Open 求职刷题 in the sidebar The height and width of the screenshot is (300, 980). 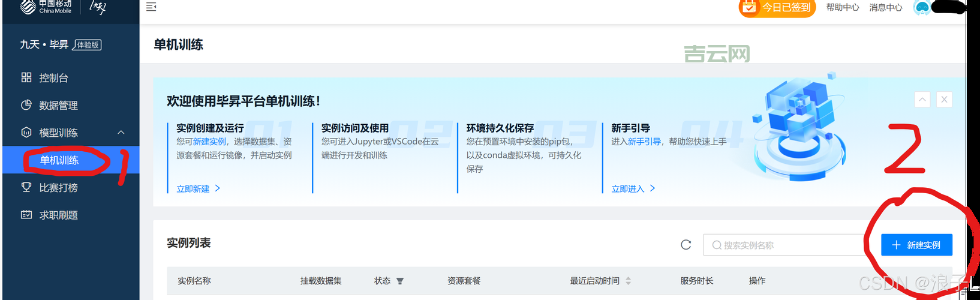[58, 215]
